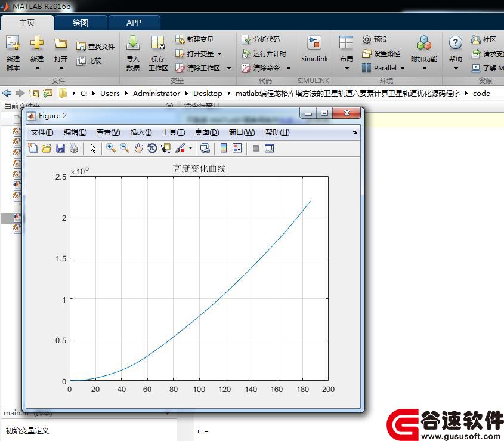Click the 新建变量 (New Variable) button

194,39
